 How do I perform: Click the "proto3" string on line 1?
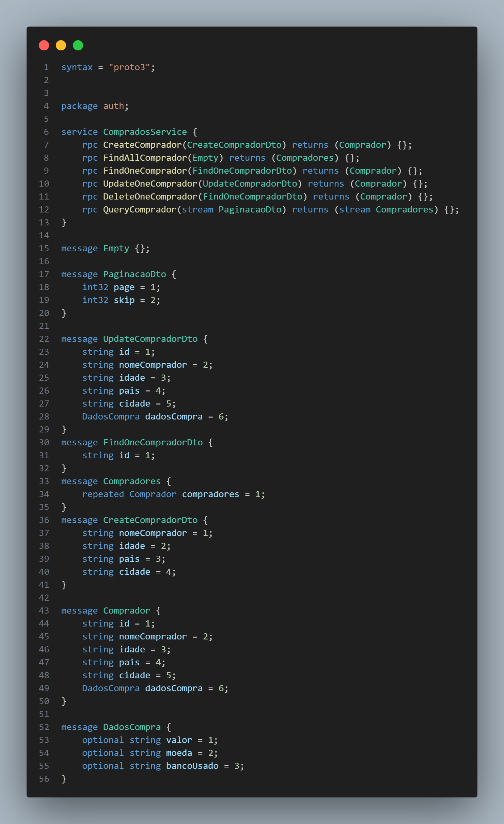(129, 67)
